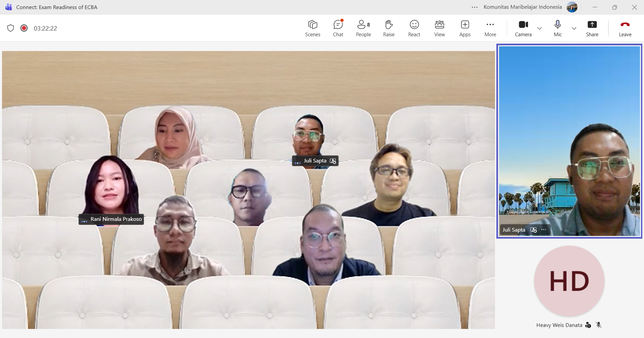644x338 pixels.
Task: Open the three-dot menu on Juli Sapta's tile
Action: point(544,230)
